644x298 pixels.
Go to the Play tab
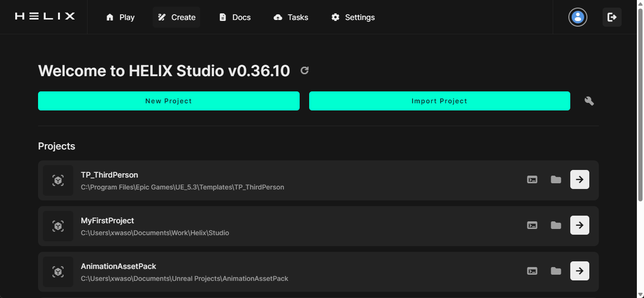(120, 17)
